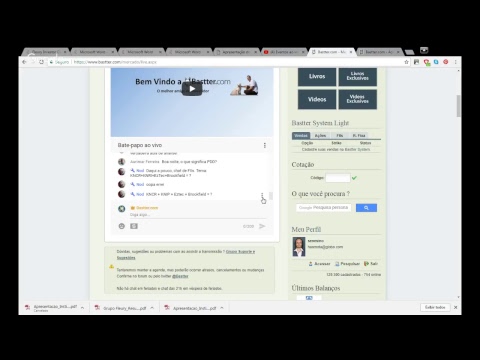Open the first Apresentacao_Insti pdf download

(52, 308)
